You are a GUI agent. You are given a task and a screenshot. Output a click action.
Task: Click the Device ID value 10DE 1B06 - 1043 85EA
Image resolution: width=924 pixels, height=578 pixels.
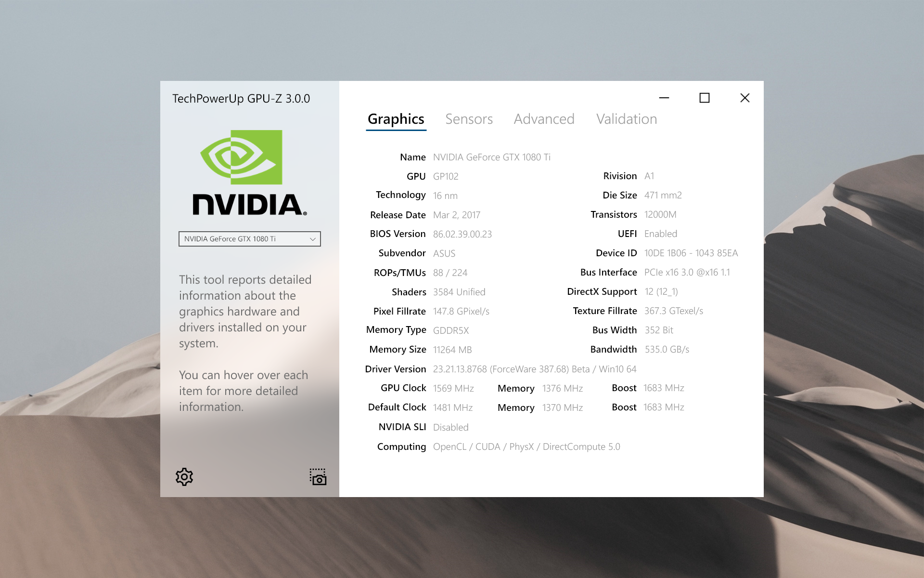(x=691, y=253)
